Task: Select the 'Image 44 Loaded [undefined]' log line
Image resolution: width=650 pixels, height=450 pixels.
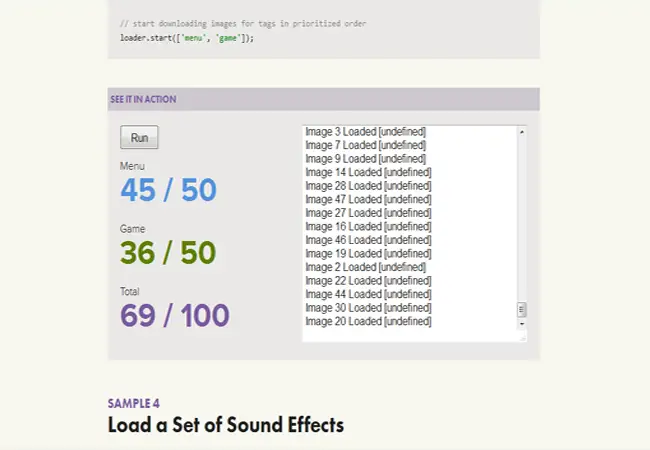Action: click(x=368, y=294)
